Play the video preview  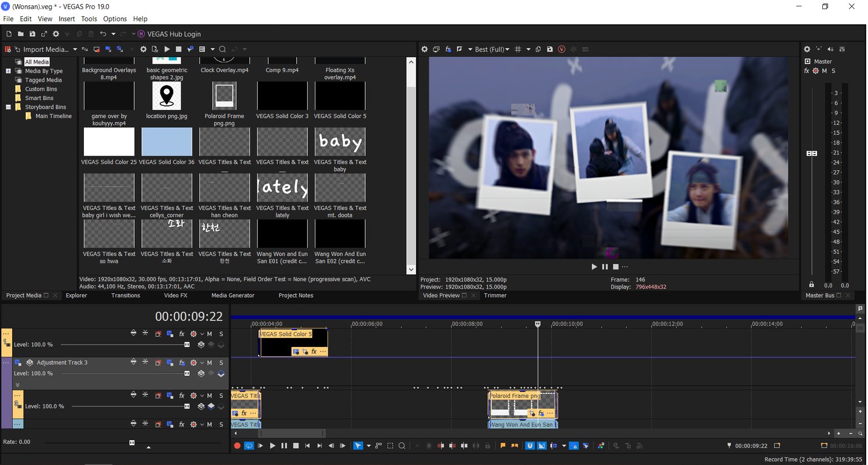(594, 267)
